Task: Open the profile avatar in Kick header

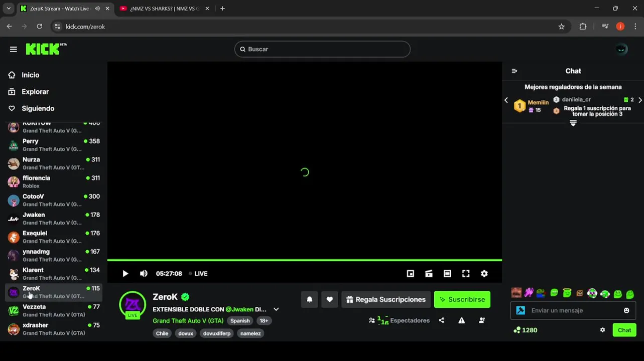Action: click(621, 49)
